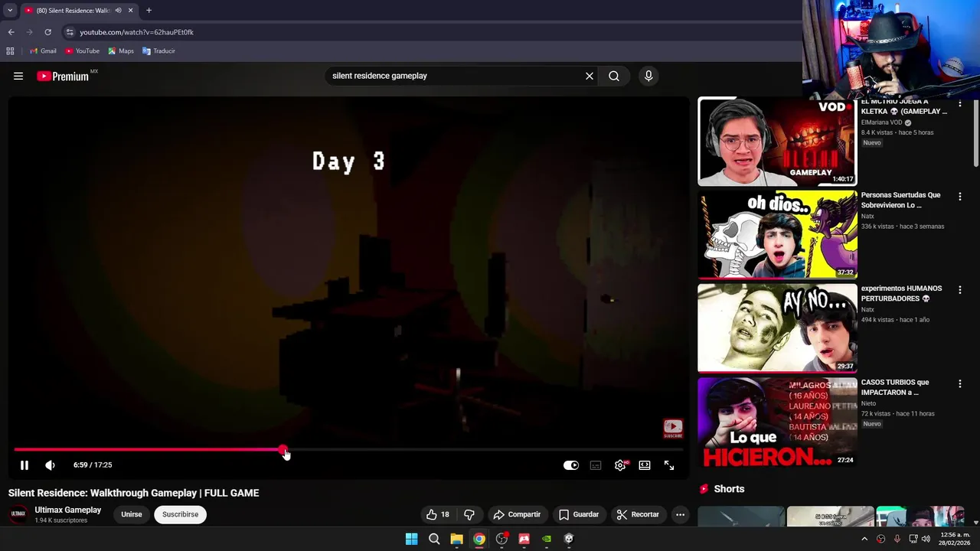Open options menu for Personas Suertudas video
The width and height of the screenshot is (980, 551).
coord(960,197)
